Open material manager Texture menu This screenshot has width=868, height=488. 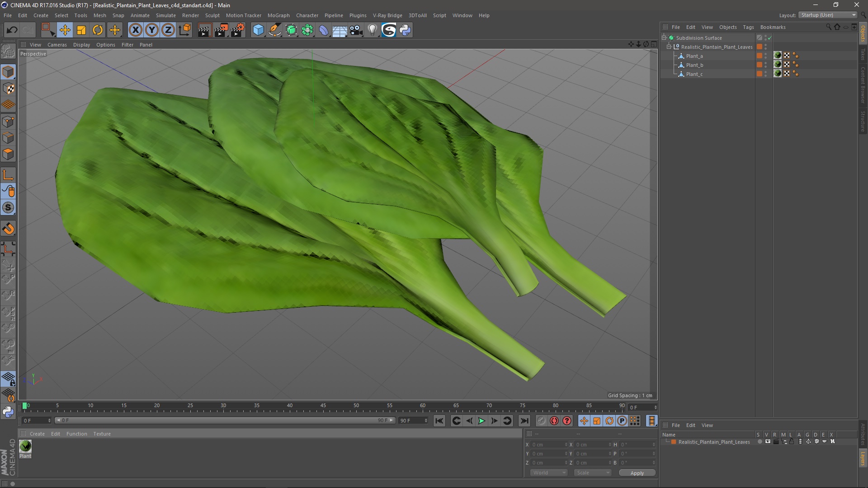pyautogui.click(x=102, y=434)
